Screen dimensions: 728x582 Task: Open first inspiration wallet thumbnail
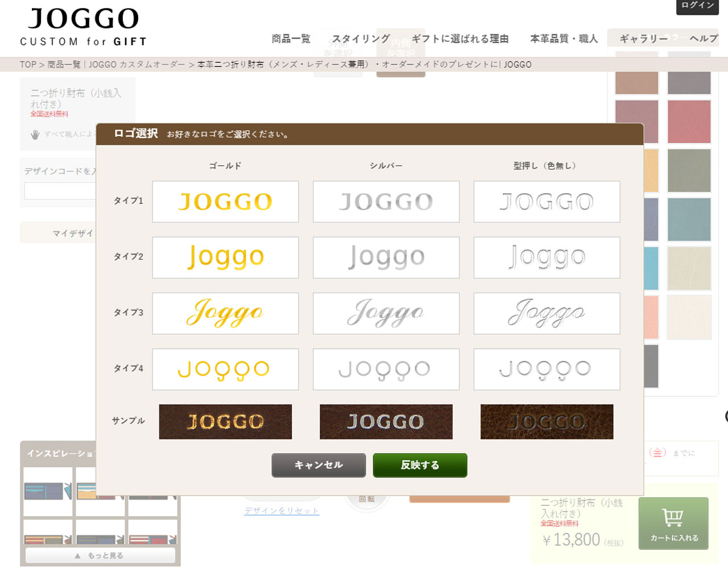pos(48,492)
